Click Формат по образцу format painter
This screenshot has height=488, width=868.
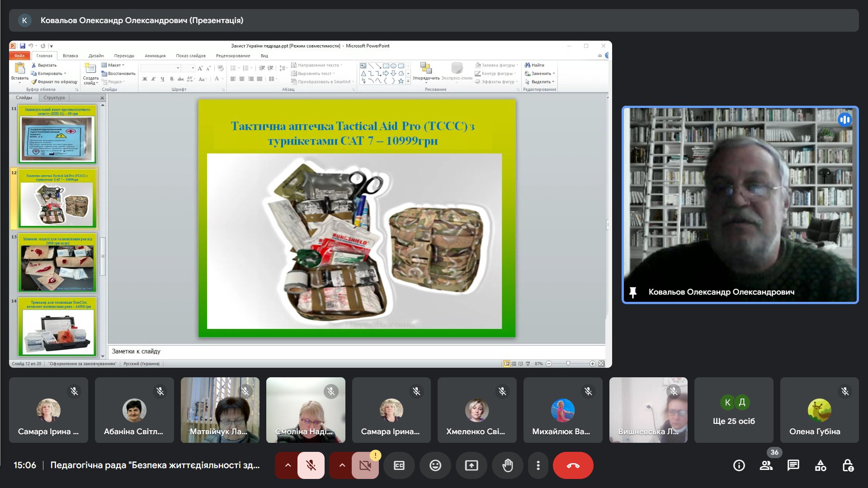(x=54, y=82)
